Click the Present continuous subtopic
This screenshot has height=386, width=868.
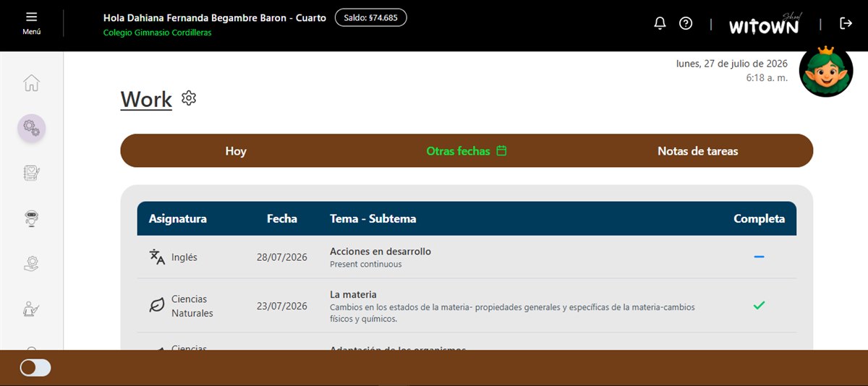pos(366,265)
